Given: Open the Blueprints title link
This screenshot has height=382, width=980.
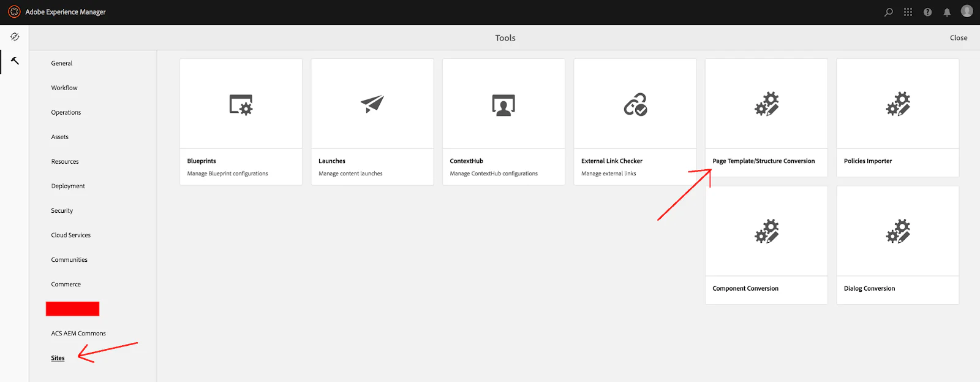Looking at the screenshot, I should click(202, 161).
